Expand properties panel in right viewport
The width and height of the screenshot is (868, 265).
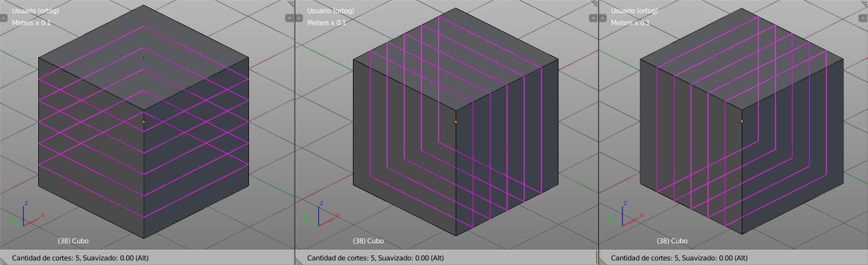tap(863, 18)
